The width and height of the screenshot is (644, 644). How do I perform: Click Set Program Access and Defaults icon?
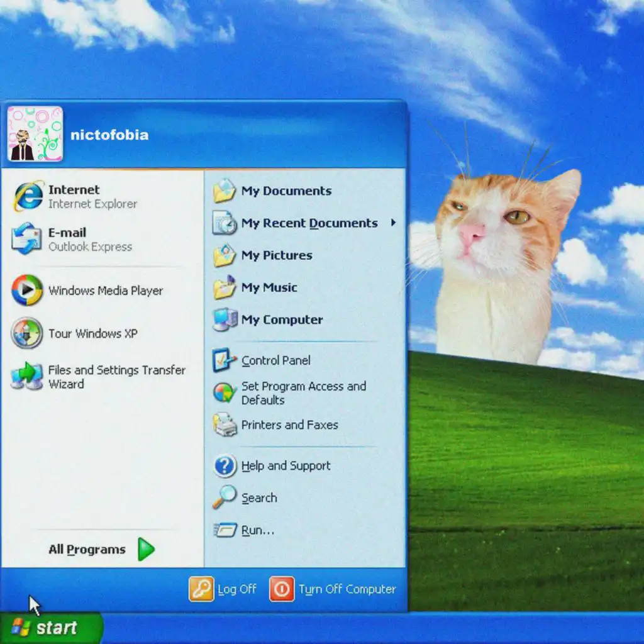click(225, 392)
